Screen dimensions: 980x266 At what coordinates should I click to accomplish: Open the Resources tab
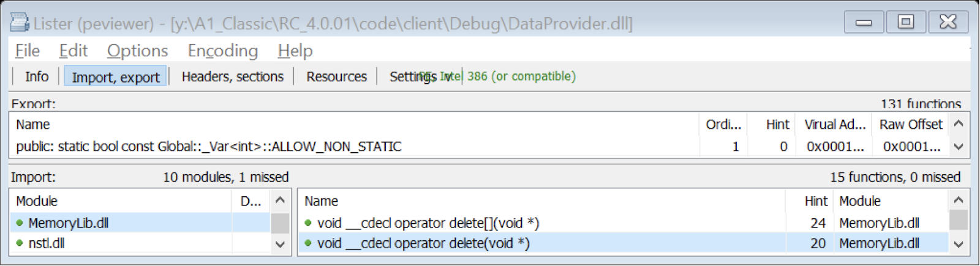(336, 76)
